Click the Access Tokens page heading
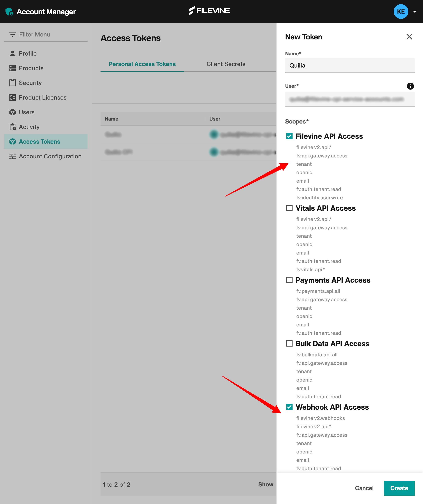The height and width of the screenshot is (504, 423). (130, 38)
